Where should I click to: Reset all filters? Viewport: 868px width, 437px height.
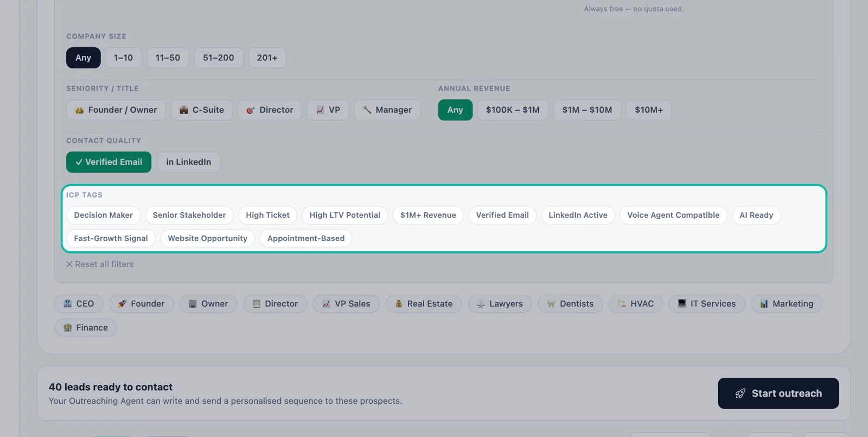coord(100,264)
